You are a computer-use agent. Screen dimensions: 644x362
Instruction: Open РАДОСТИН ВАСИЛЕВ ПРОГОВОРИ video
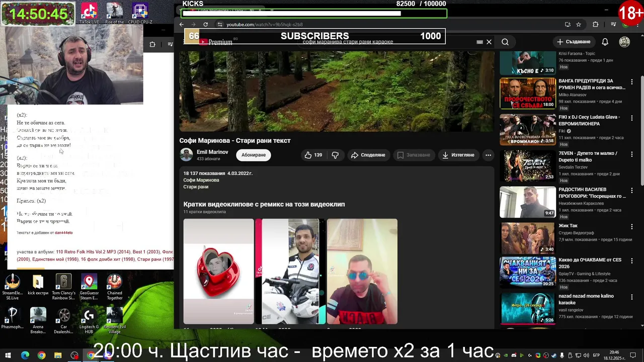tap(528, 202)
